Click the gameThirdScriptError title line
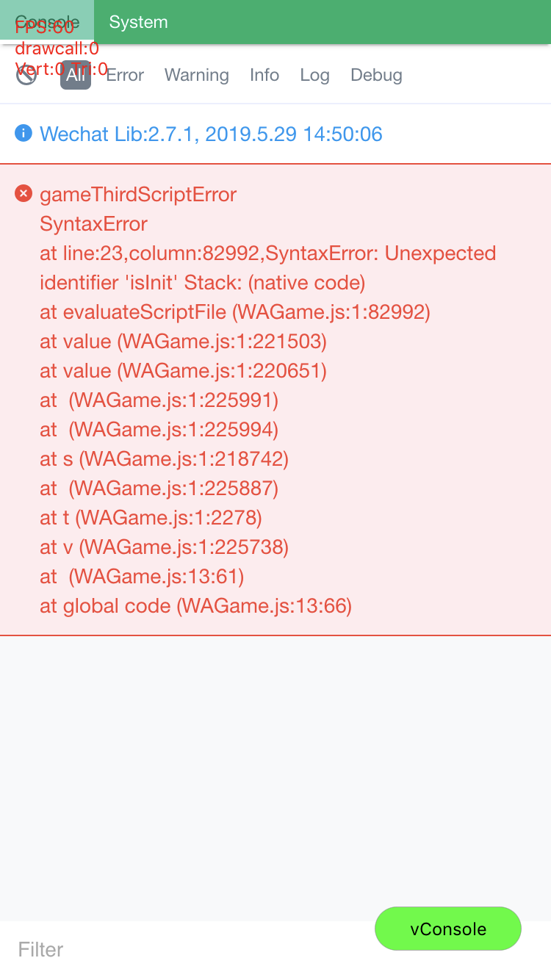Image resolution: width=551 pixels, height=980 pixels. (x=138, y=195)
